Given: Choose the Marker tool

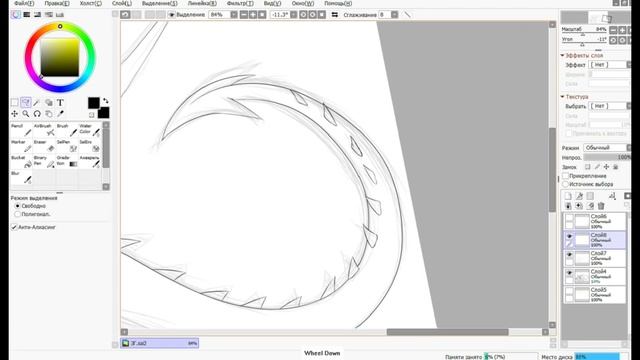Looking at the screenshot, I should [21, 145].
